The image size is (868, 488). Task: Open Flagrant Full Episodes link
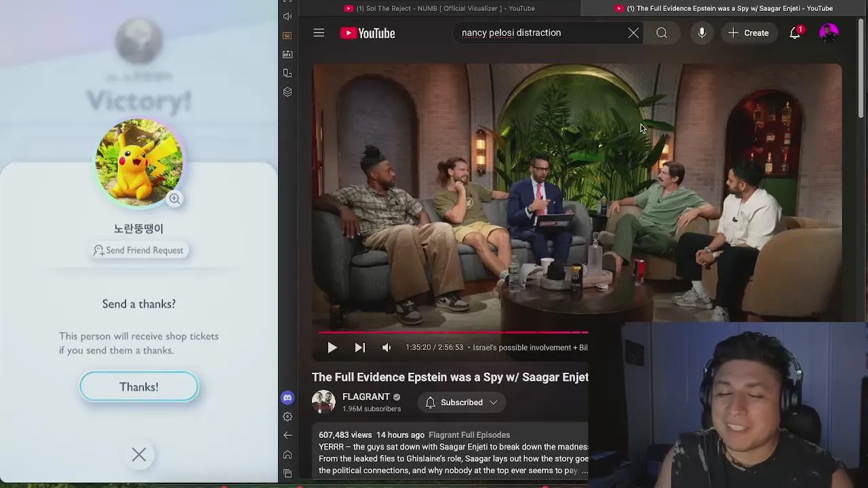coord(469,435)
